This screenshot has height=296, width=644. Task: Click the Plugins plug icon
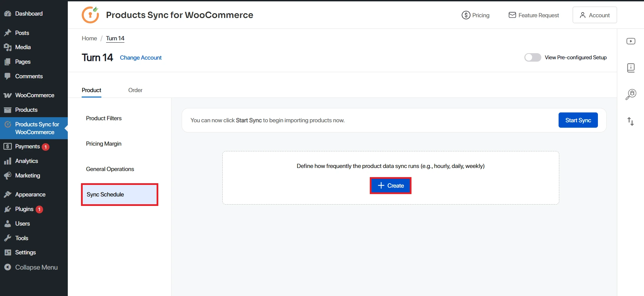point(7,209)
